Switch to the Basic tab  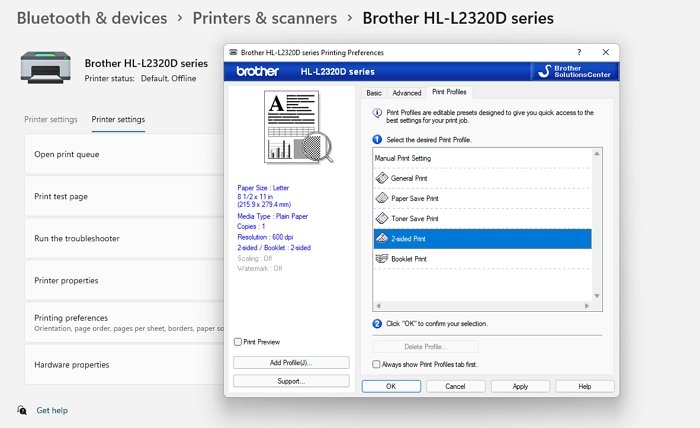(374, 93)
